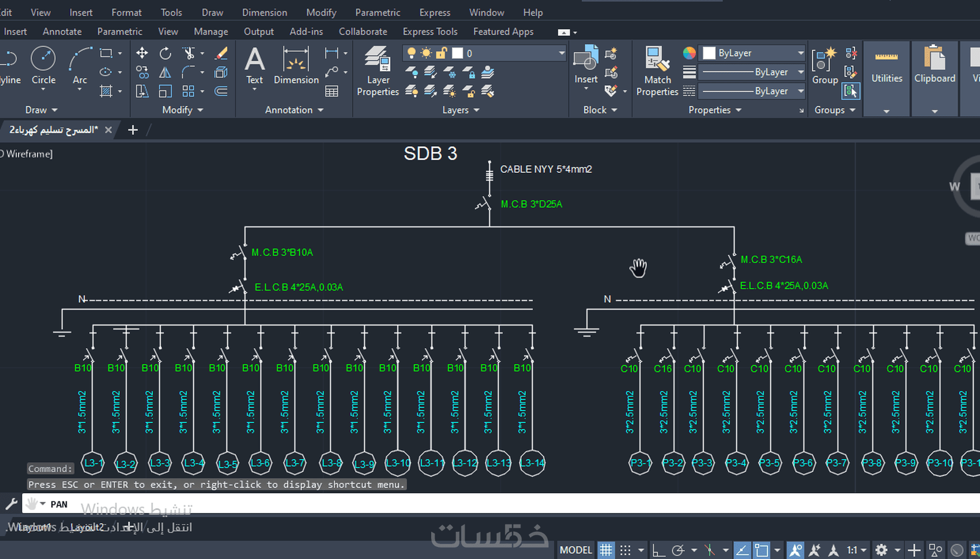Open the ByLayer lineweight dropdown
Screen dimensions: 980x559
[x=752, y=72]
